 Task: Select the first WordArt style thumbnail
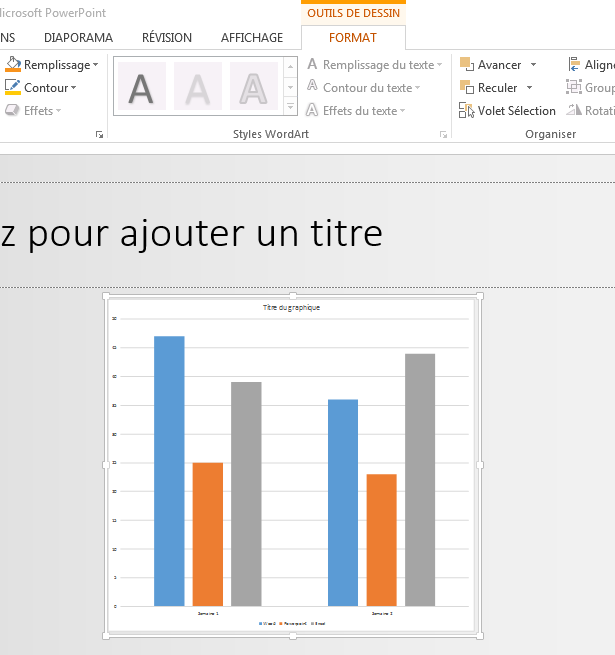click(142, 87)
